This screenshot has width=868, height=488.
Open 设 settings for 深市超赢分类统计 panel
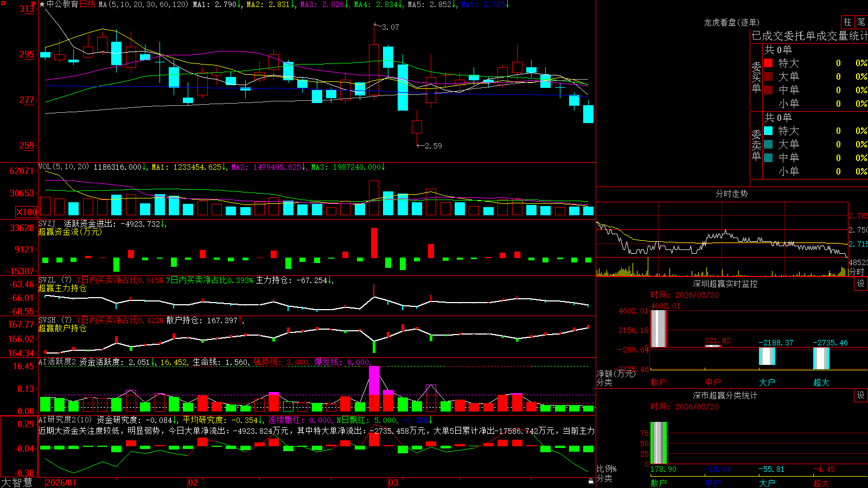(x=861, y=395)
